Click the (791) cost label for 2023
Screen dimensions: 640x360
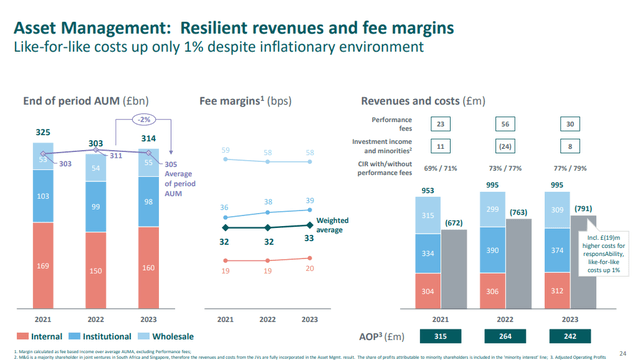coord(583,209)
